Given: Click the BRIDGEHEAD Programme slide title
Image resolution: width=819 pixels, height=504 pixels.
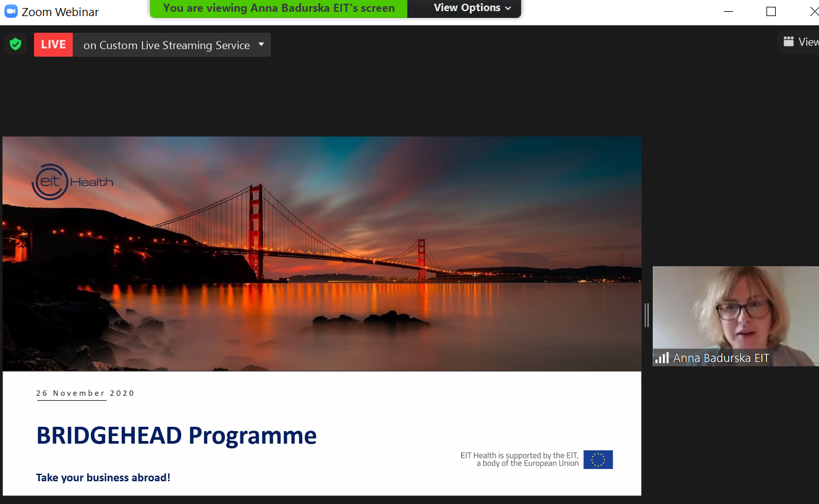Looking at the screenshot, I should tap(177, 435).
